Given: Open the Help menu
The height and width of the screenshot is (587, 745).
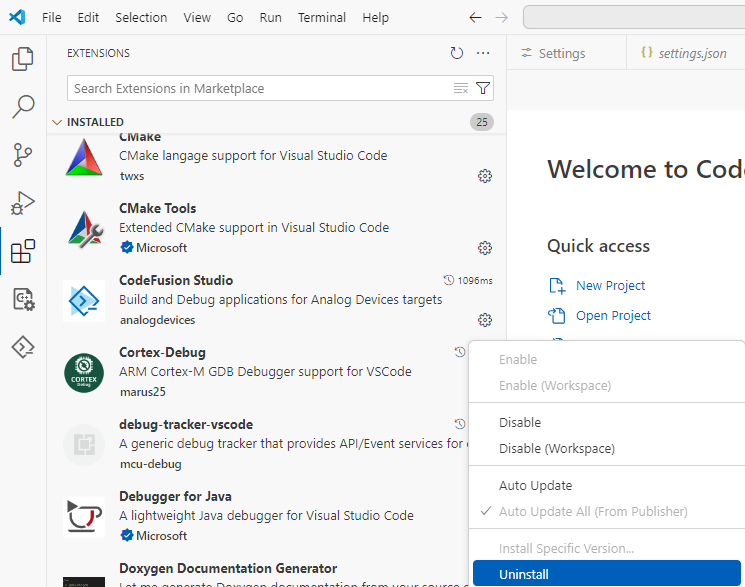Looking at the screenshot, I should pos(375,18).
